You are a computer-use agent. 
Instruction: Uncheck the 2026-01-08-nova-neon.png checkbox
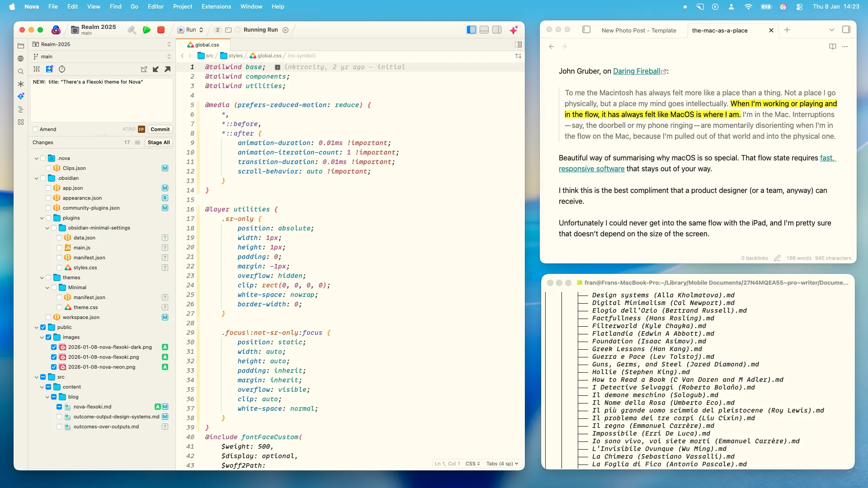pos(54,367)
